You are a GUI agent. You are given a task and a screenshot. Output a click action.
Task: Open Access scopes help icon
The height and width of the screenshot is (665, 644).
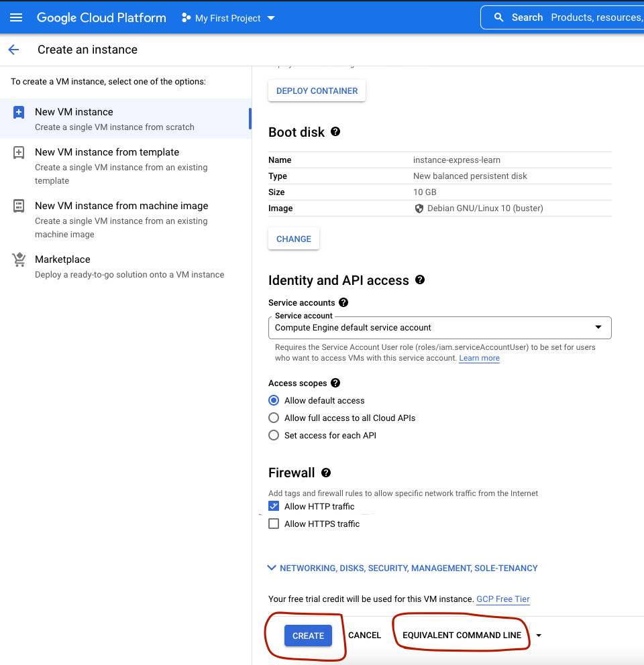click(x=335, y=383)
